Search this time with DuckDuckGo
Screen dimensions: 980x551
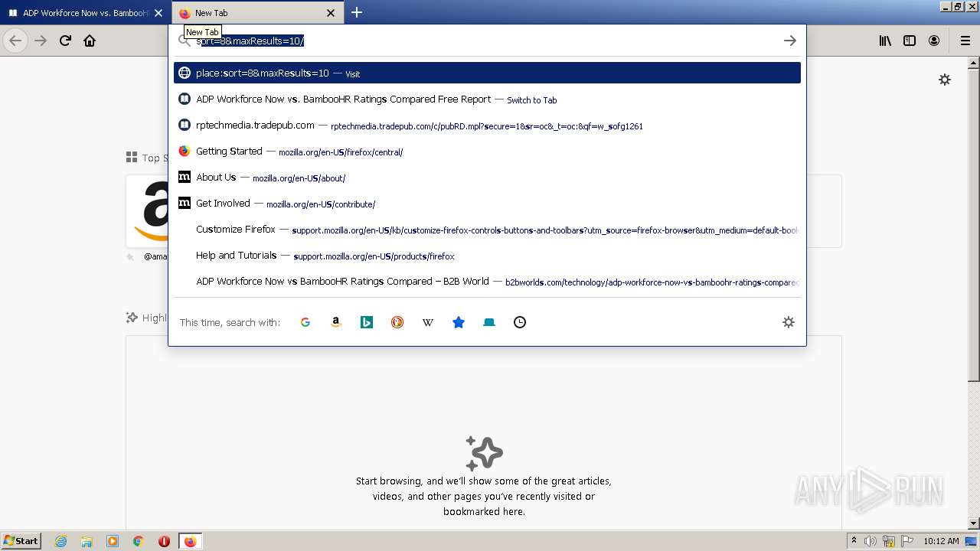[397, 322]
